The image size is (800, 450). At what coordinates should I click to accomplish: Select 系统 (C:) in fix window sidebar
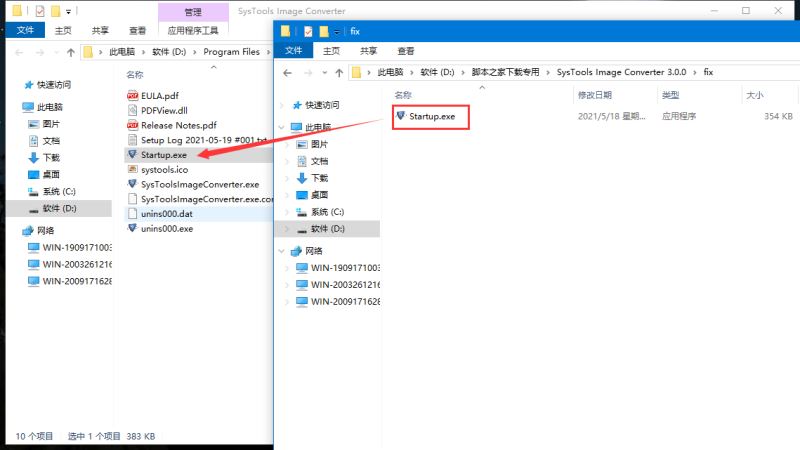(328, 212)
